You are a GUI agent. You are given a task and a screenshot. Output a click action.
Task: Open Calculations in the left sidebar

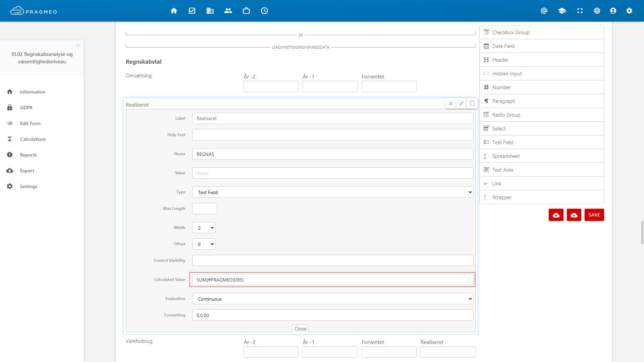(x=33, y=139)
